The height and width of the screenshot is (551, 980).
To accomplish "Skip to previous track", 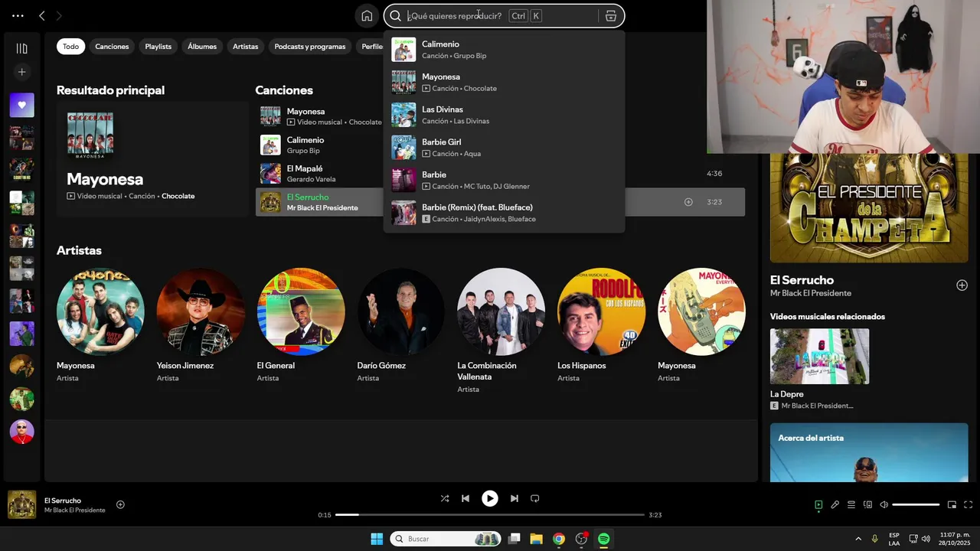I will point(465,498).
